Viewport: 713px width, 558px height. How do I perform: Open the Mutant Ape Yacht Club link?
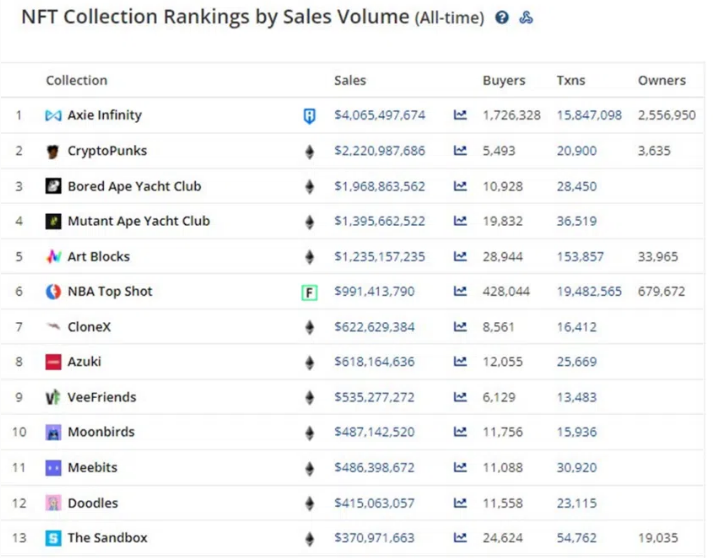coord(138,221)
